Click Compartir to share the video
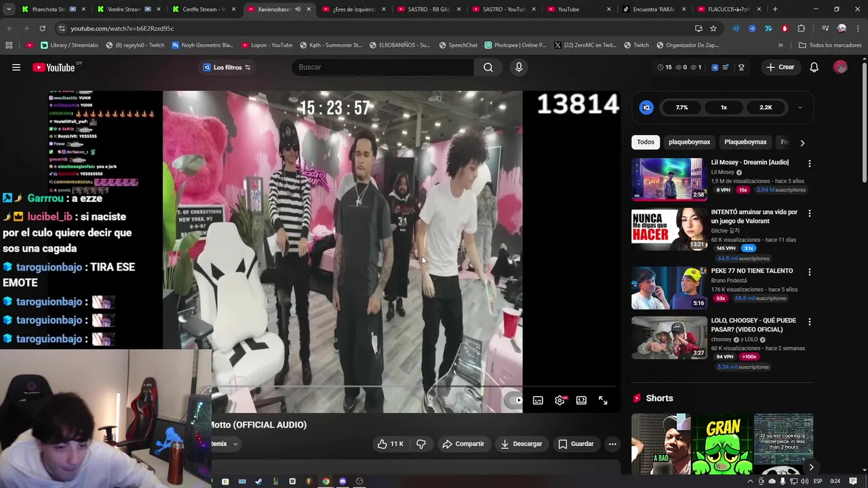 pos(463,444)
